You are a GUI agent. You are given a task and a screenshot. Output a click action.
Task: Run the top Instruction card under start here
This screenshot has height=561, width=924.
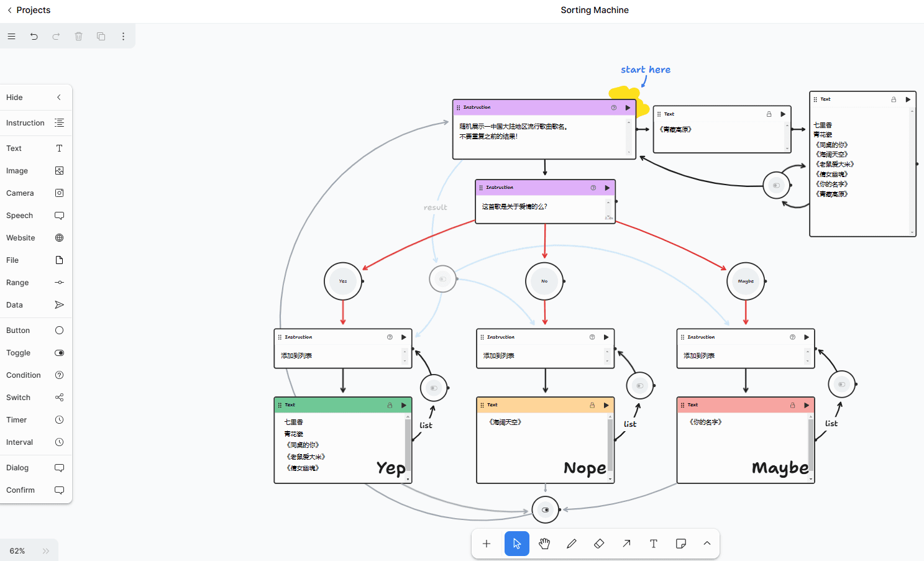(x=628, y=107)
